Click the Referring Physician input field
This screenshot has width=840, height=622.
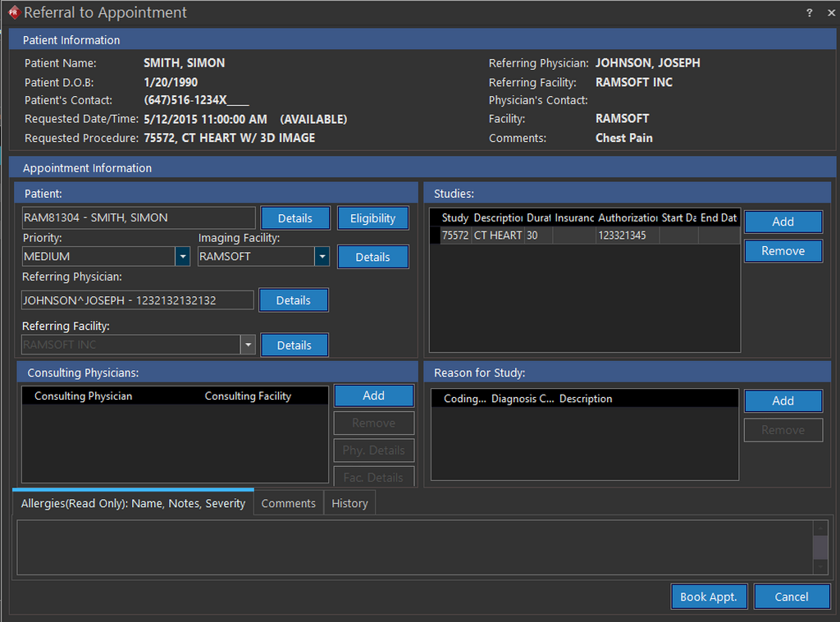coord(138,300)
